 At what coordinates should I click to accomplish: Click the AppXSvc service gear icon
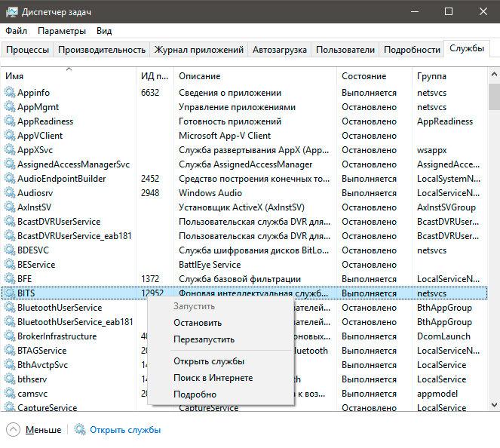click(10, 150)
